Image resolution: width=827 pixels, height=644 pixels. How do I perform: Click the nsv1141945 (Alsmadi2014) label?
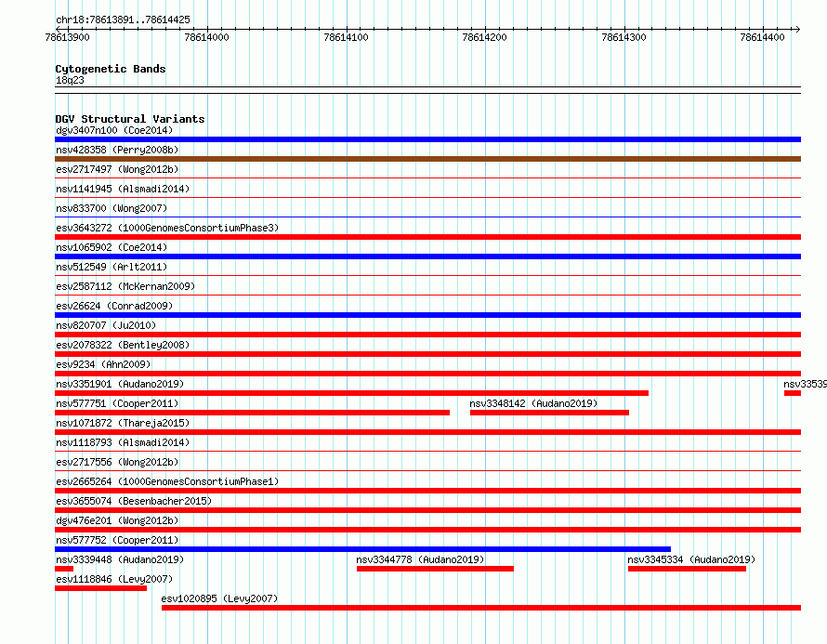(x=123, y=189)
